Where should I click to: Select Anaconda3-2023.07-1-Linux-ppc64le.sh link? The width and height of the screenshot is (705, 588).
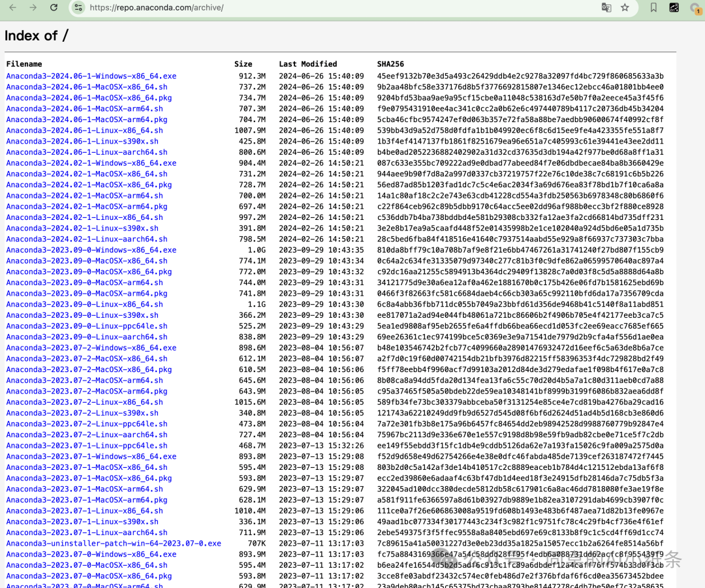tap(87, 446)
